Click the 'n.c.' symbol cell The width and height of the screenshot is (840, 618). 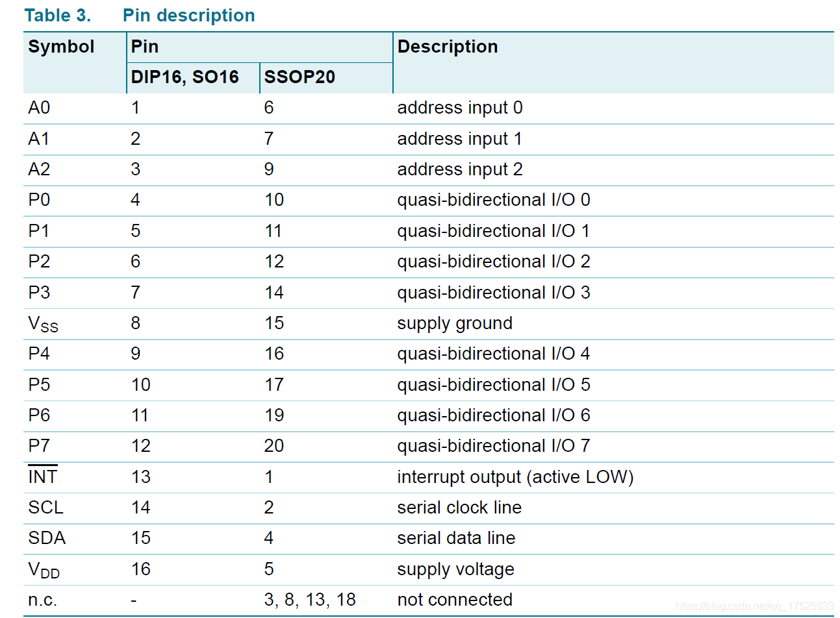(x=43, y=600)
